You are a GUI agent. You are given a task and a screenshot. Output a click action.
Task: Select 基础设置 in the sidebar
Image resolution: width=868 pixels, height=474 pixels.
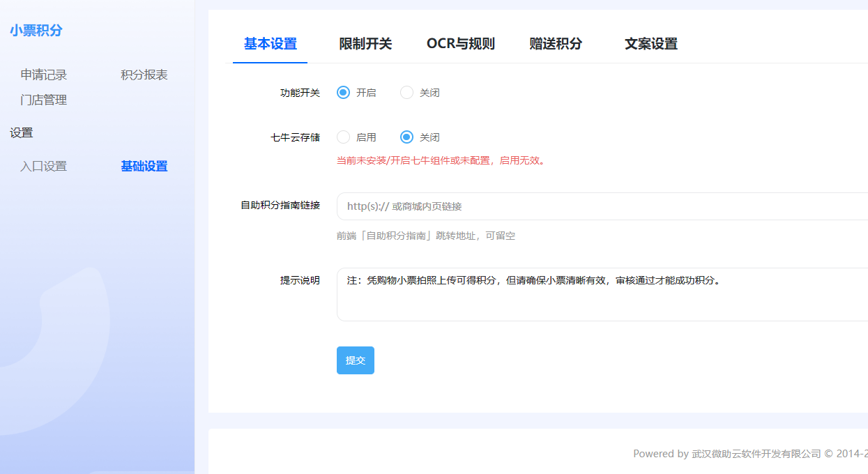[x=144, y=167]
